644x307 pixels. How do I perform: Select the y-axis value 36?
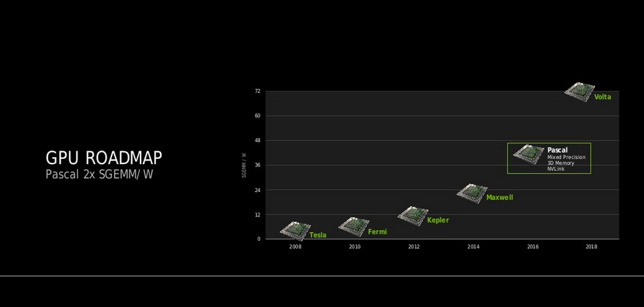(257, 165)
